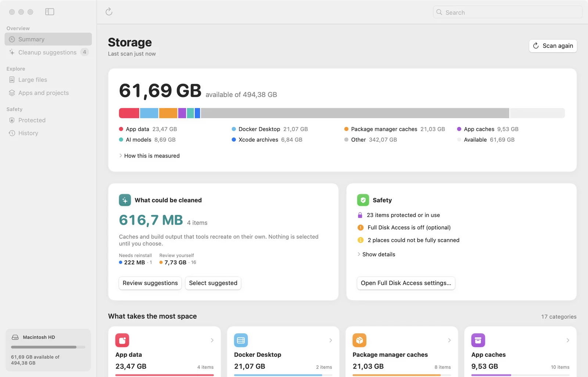588x377 pixels.
Task: Click the Scan again button
Action: pos(553,46)
